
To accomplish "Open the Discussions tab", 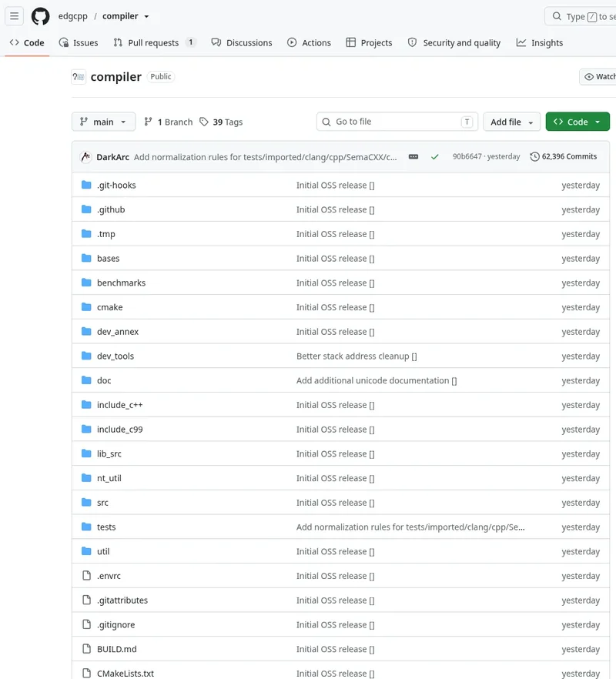I will click(x=242, y=43).
